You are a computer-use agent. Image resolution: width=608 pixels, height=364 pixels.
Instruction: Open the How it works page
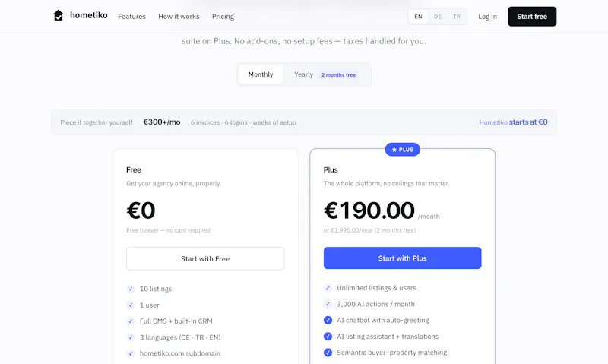click(x=179, y=16)
